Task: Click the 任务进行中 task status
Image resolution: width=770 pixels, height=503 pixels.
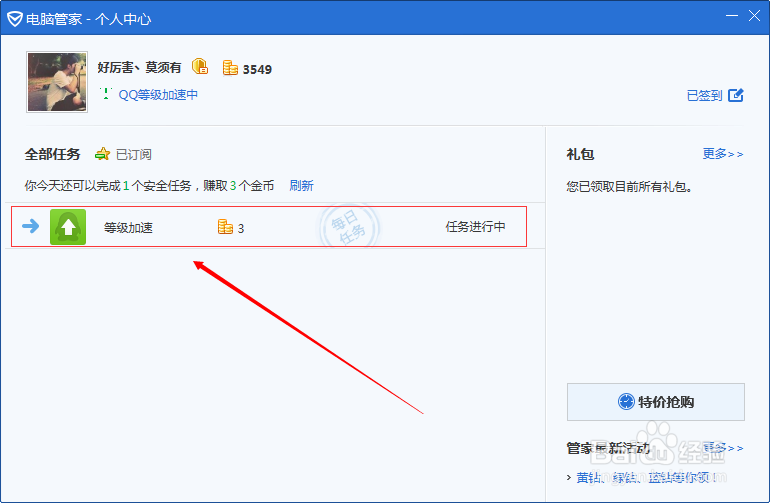Action: [x=475, y=226]
